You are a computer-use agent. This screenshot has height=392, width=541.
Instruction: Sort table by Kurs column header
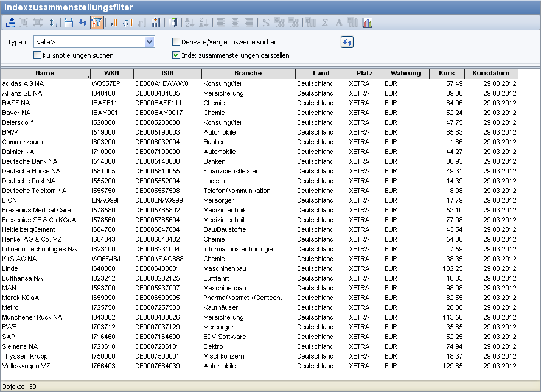(x=446, y=74)
